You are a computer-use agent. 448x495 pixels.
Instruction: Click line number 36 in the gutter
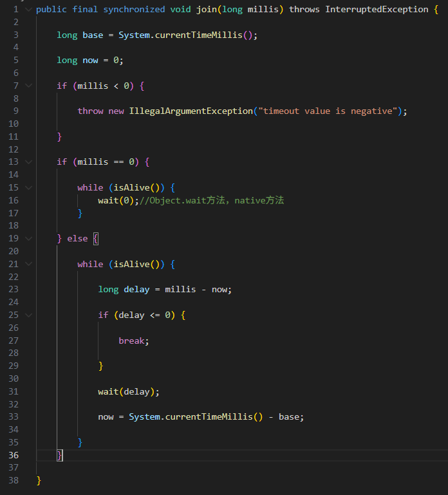click(x=14, y=455)
